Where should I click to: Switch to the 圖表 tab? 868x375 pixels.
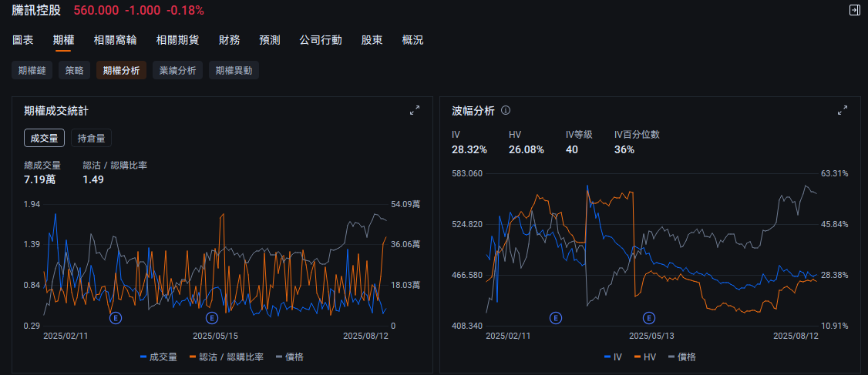coord(22,40)
